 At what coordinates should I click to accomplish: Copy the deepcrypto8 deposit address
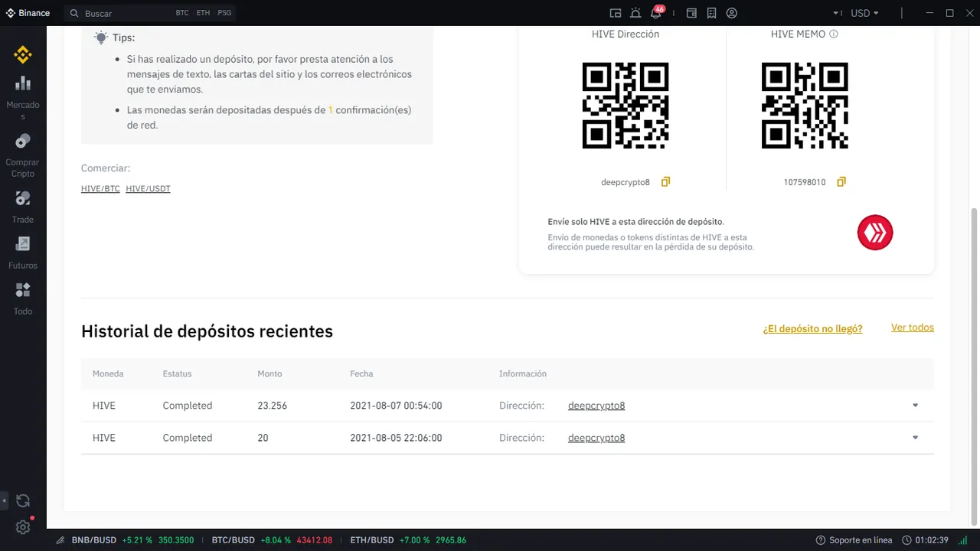click(x=665, y=182)
